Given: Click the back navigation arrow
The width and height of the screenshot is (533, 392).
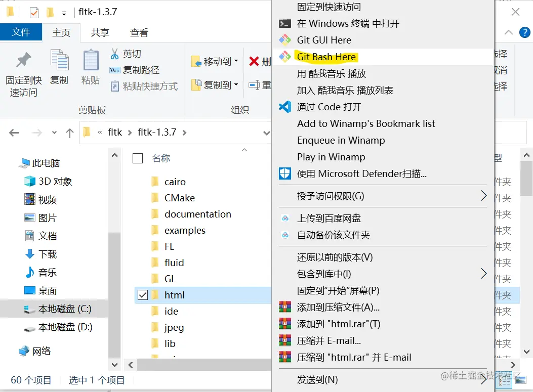Looking at the screenshot, I should [14, 132].
